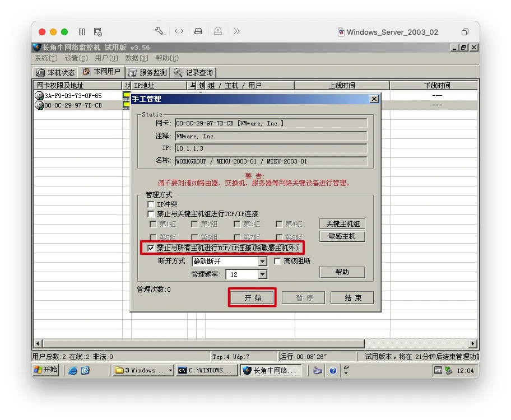Switch to the 本网用户 tab
This screenshot has height=420, width=511.
coord(101,72)
